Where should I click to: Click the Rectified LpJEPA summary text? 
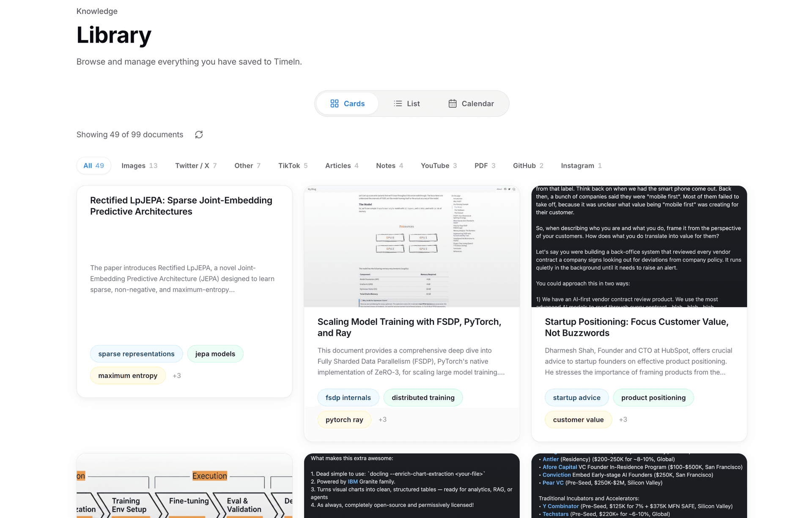point(182,279)
